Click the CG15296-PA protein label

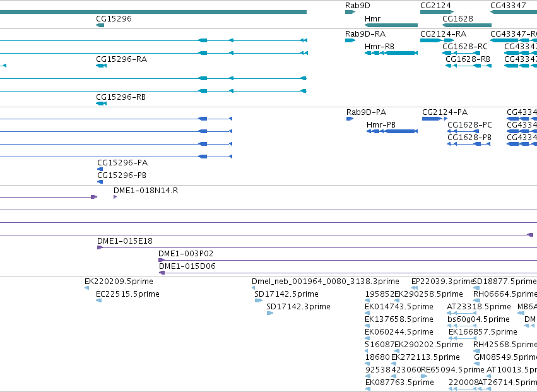pos(122,163)
